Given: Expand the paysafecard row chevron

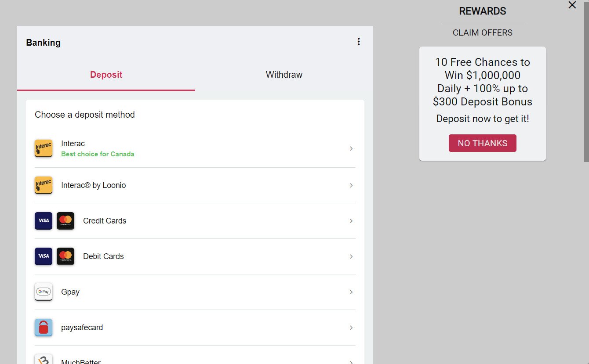Looking at the screenshot, I should 351,328.
